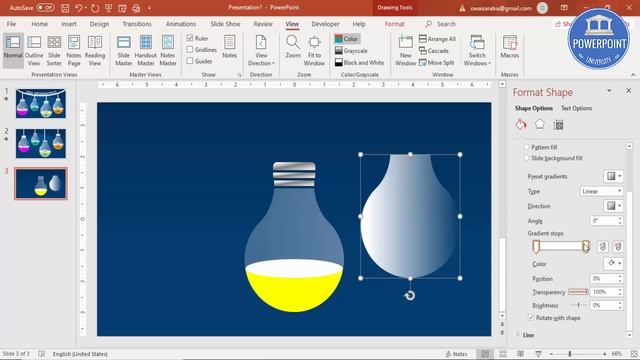Click Move Split

tap(436, 62)
